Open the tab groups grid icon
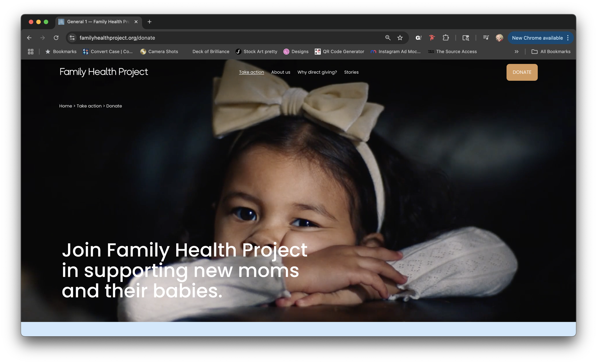The height and width of the screenshot is (364, 597). pyautogui.click(x=31, y=52)
